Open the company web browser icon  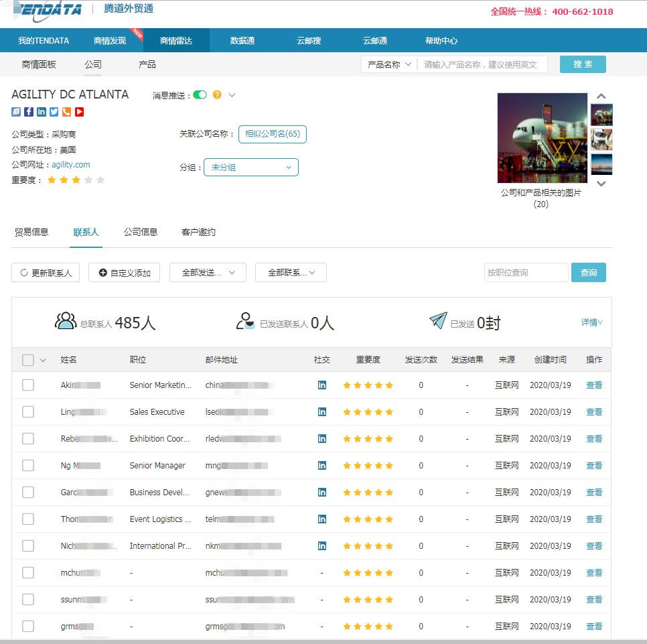pyautogui.click(x=16, y=111)
